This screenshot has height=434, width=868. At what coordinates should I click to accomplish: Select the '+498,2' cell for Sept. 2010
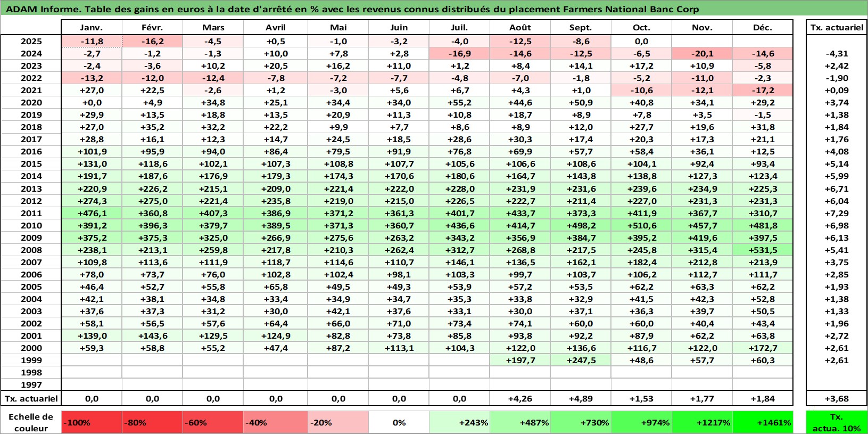[581, 225]
